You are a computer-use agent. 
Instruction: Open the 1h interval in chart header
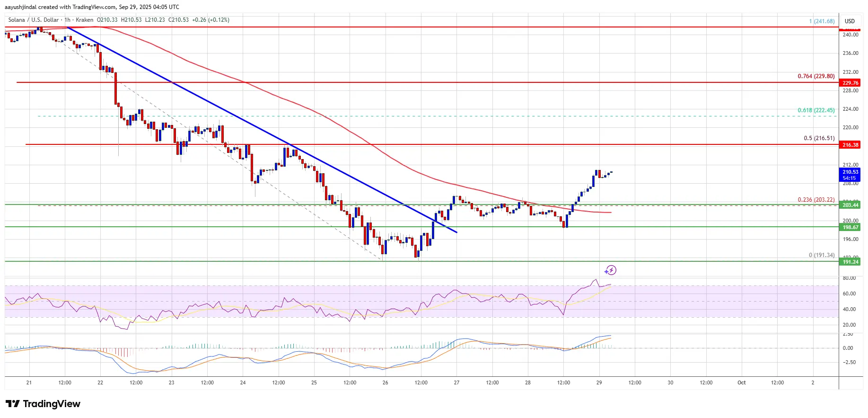[x=67, y=20]
